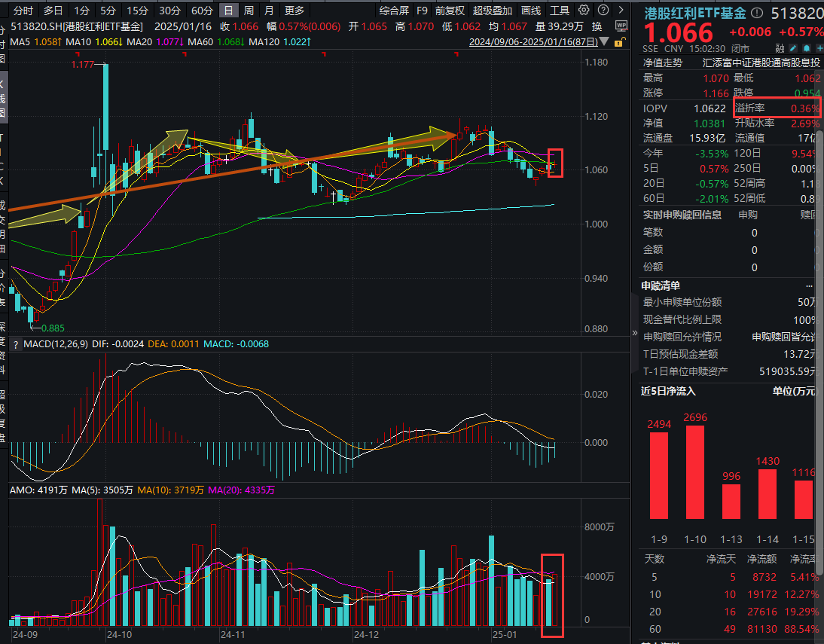Open help via the question mark icon
Image resolution: width=824 pixels, height=644 pixels.
603,11
